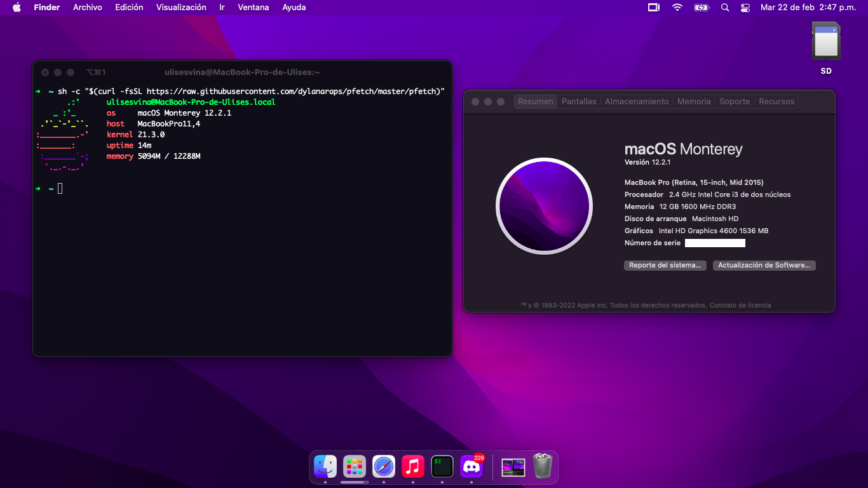The height and width of the screenshot is (488, 868).
Task: Click the curl pfetch command line
Action: pyautogui.click(x=251, y=91)
